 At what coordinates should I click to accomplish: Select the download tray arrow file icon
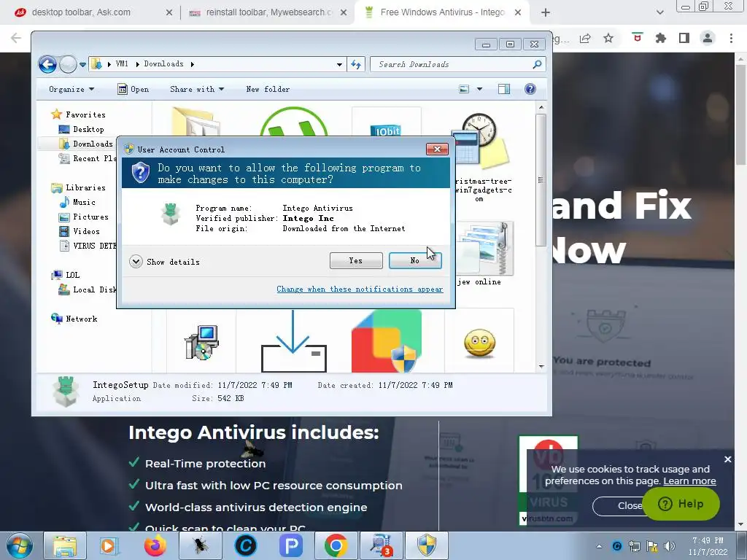(x=293, y=341)
